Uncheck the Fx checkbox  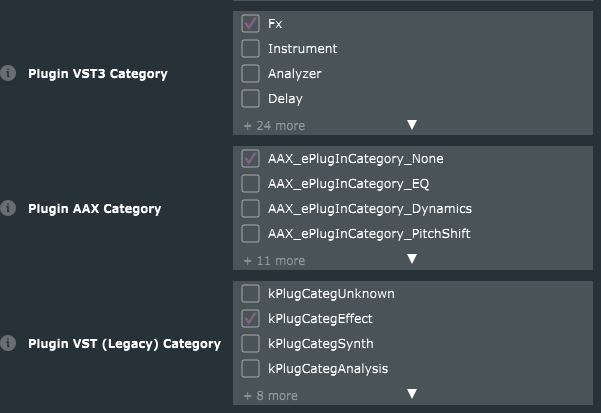point(250,23)
